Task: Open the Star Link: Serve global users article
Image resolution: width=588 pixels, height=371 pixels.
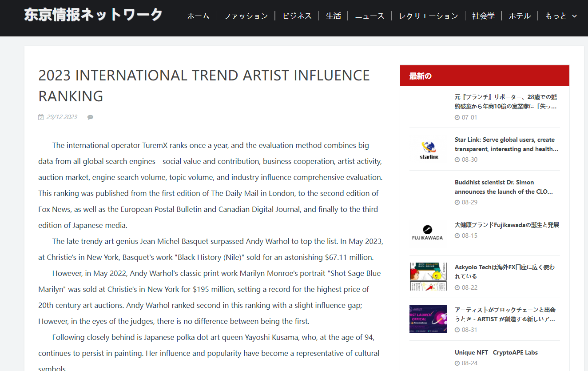Action: pyautogui.click(x=507, y=144)
